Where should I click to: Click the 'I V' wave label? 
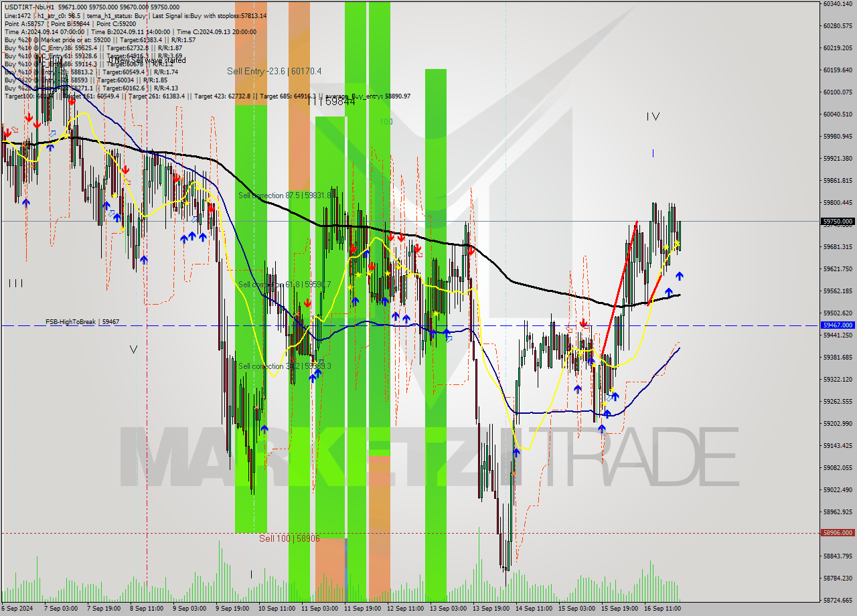653,117
